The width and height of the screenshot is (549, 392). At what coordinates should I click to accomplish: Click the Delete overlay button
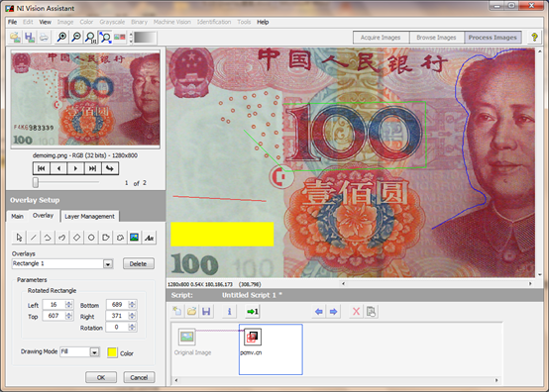click(139, 263)
